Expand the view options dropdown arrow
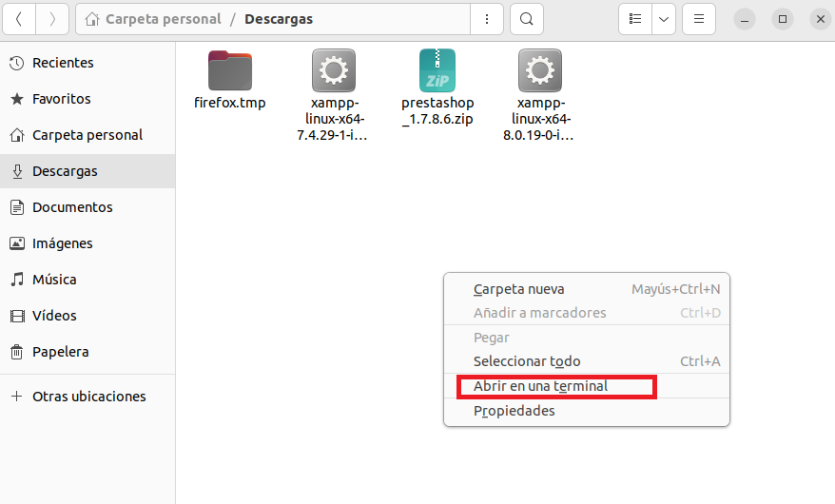Image resolution: width=835 pixels, height=504 pixels. pyautogui.click(x=664, y=19)
